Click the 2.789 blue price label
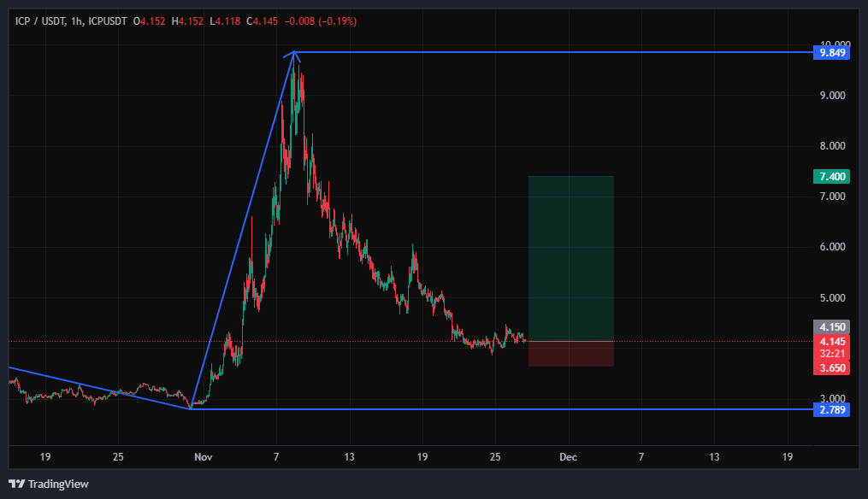 coord(831,409)
